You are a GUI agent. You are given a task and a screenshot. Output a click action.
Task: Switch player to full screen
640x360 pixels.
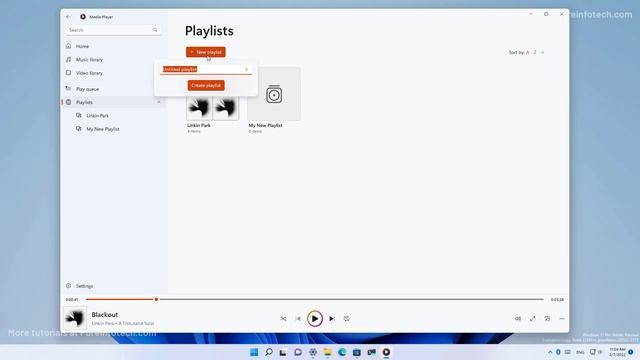pos(533,318)
